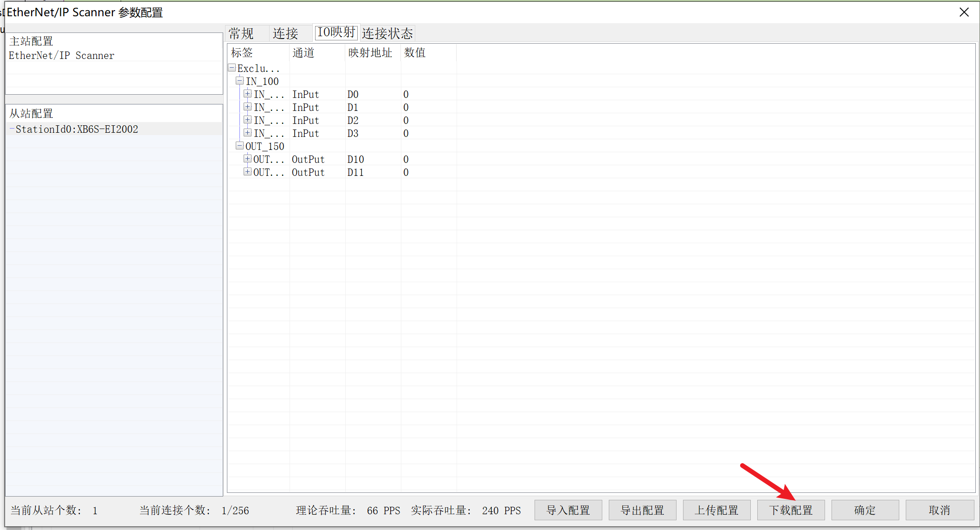Expand the IN_ row mapped to D3

248,133
